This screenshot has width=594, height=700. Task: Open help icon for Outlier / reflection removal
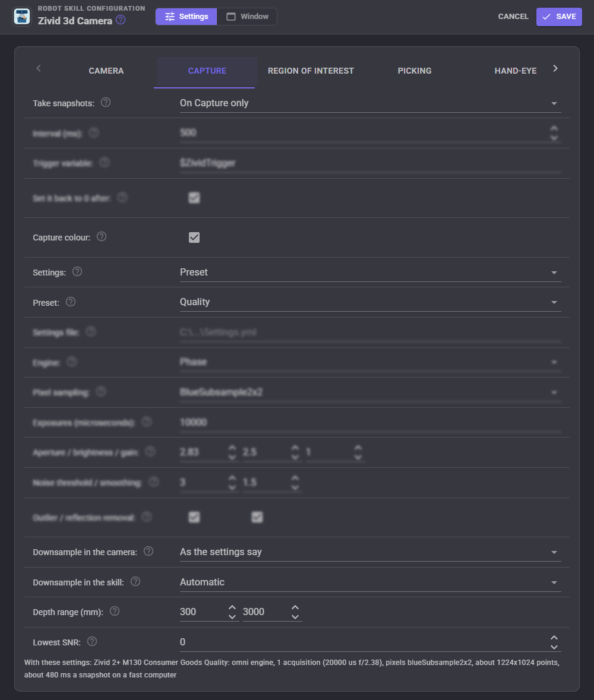point(147,517)
